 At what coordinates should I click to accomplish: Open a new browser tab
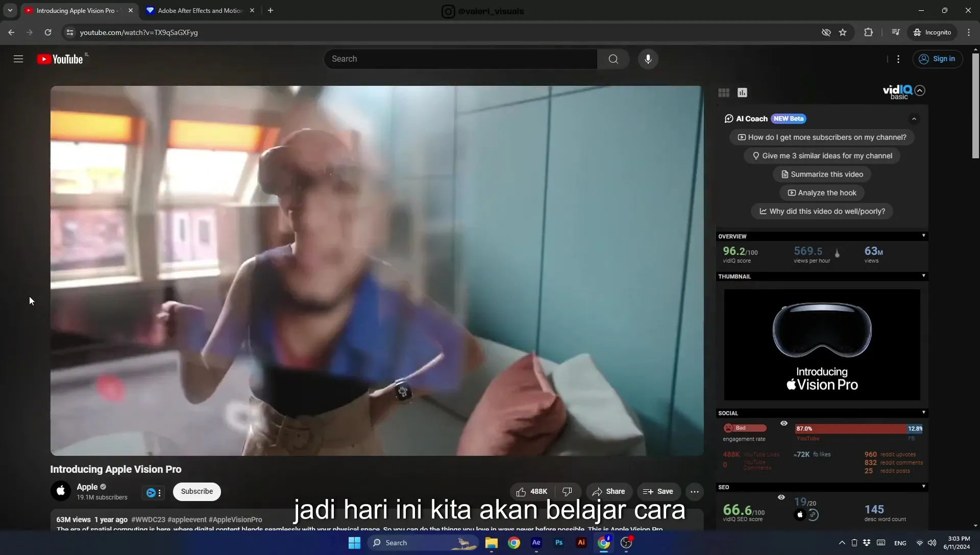click(x=271, y=10)
